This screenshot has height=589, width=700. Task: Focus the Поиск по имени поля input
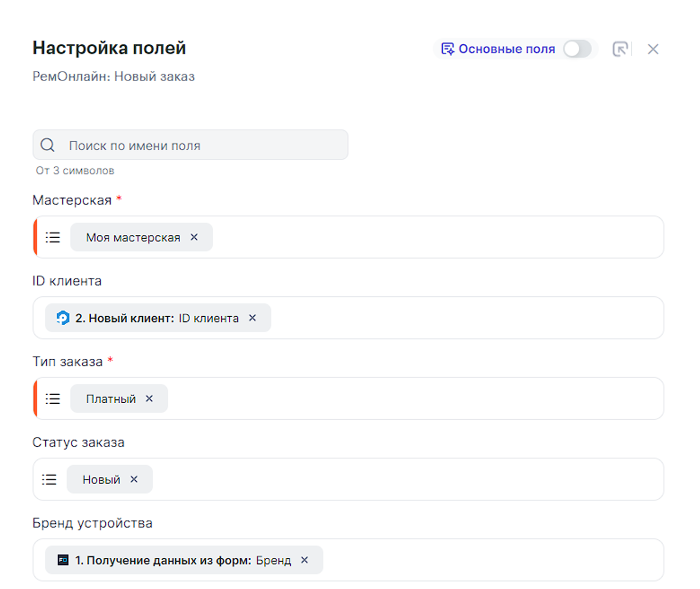click(x=203, y=145)
